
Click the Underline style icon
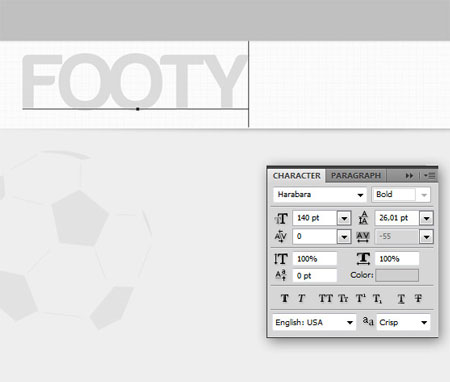[x=401, y=298]
